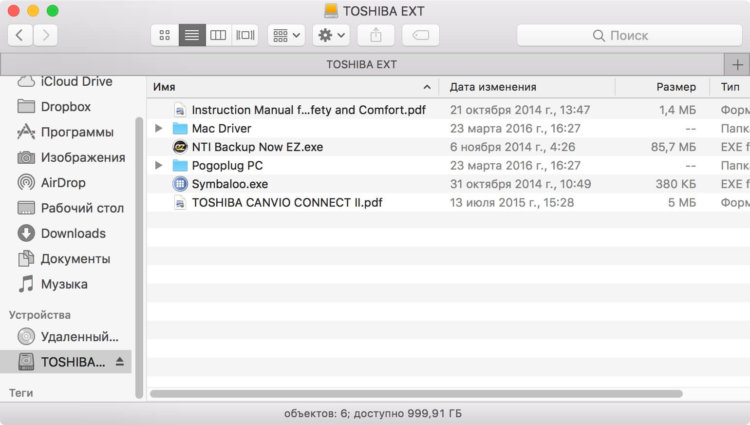Select Symbaloo.exe file name
Viewport: 750px width, 425px height.
(230, 184)
